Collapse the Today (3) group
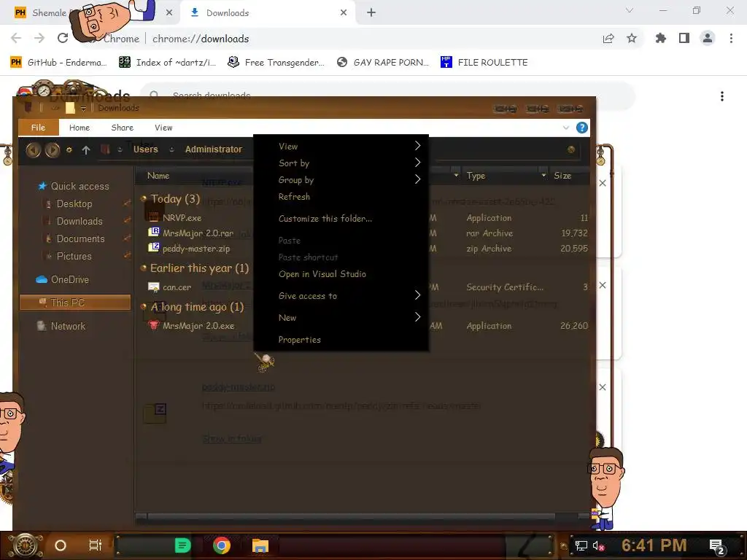This screenshot has height=560, width=747. (144, 198)
